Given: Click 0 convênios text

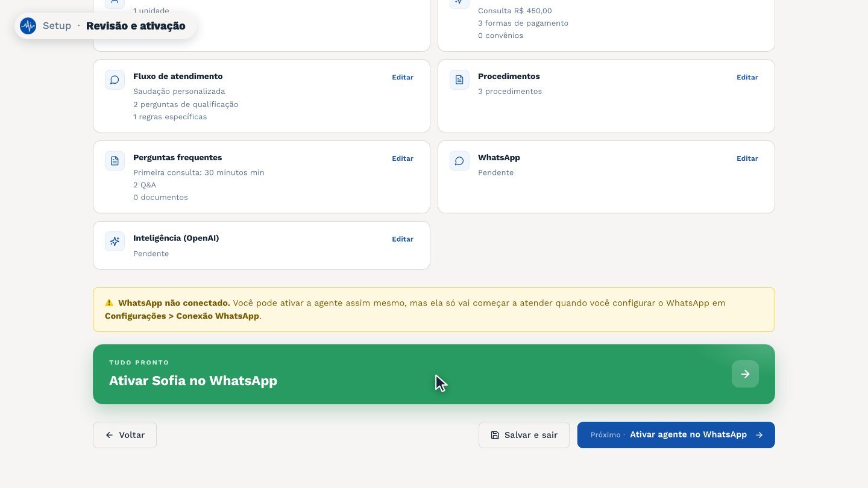Looking at the screenshot, I should 500,36.
